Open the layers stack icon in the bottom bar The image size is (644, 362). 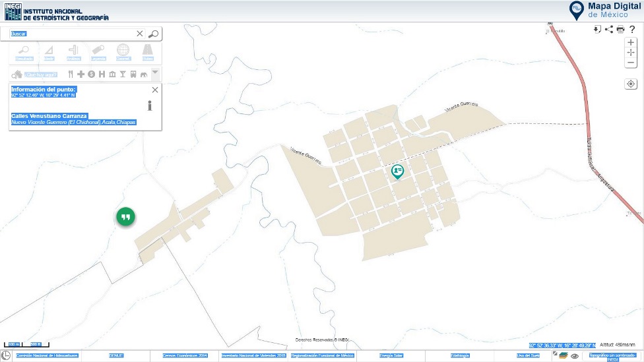tap(563, 355)
